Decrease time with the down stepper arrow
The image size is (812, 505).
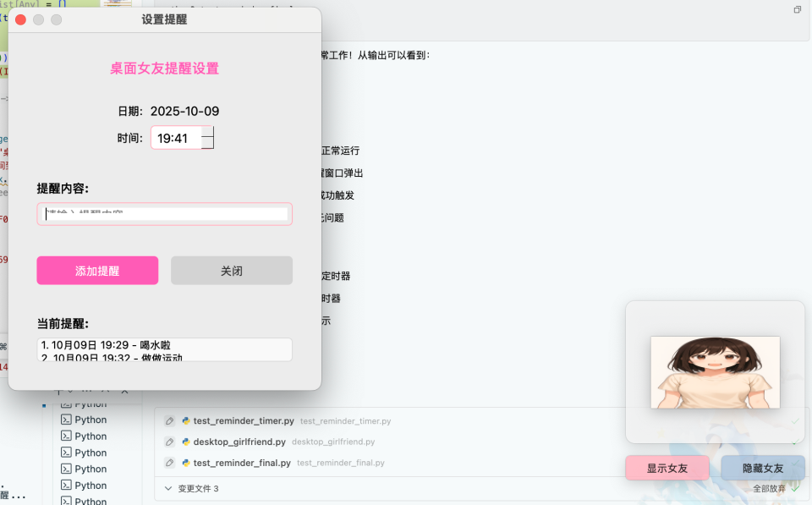pos(208,144)
